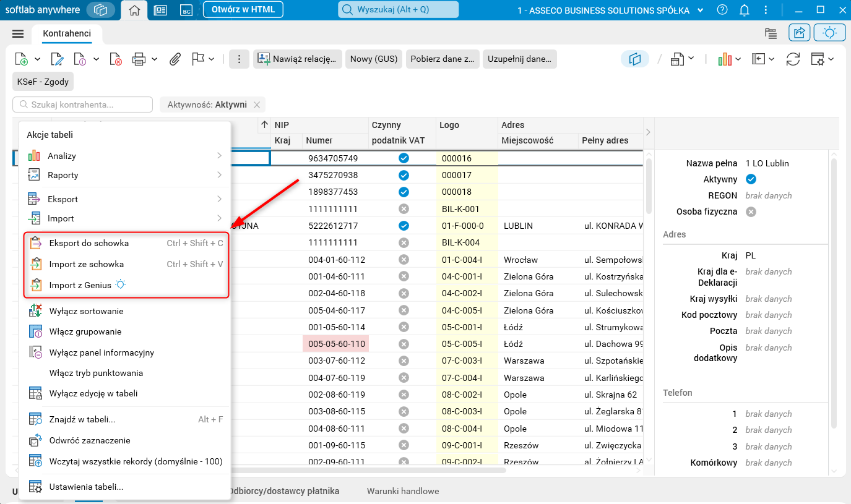Open dropdown arrow next to flag icon
Screen dimensions: 851x504
[x=212, y=59]
